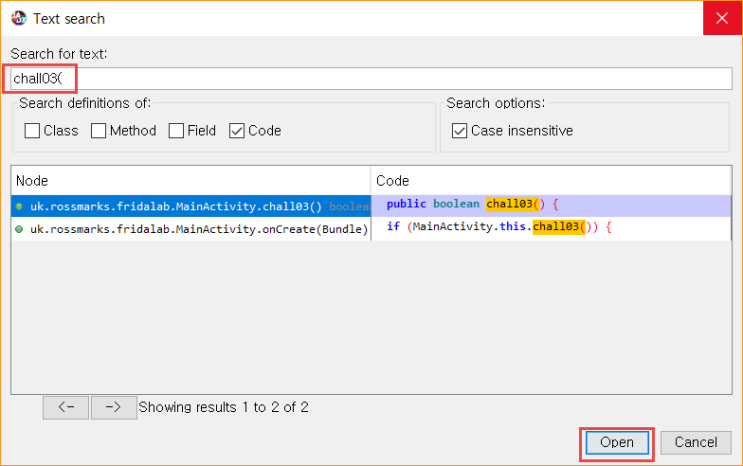Enable the Method search checkbox

coord(99,131)
